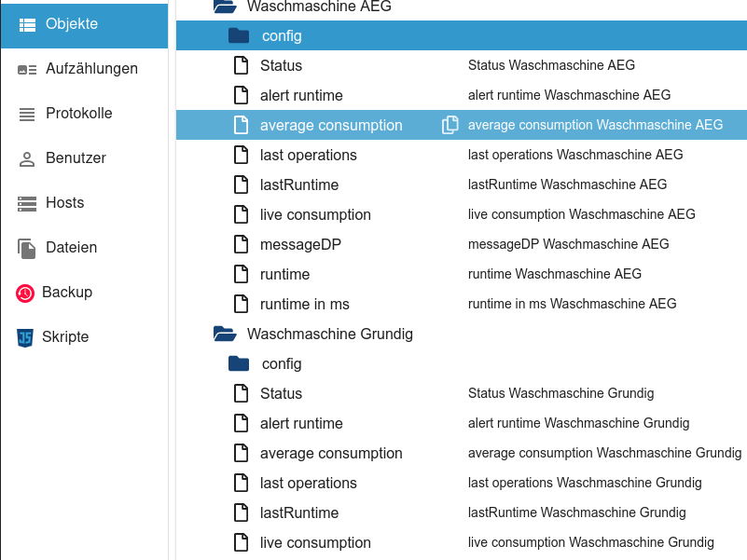Click the JS Skripte icon

(x=25, y=337)
